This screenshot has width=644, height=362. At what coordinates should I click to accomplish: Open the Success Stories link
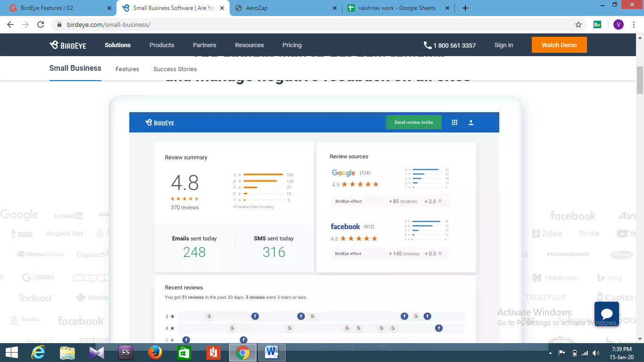pyautogui.click(x=175, y=69)
